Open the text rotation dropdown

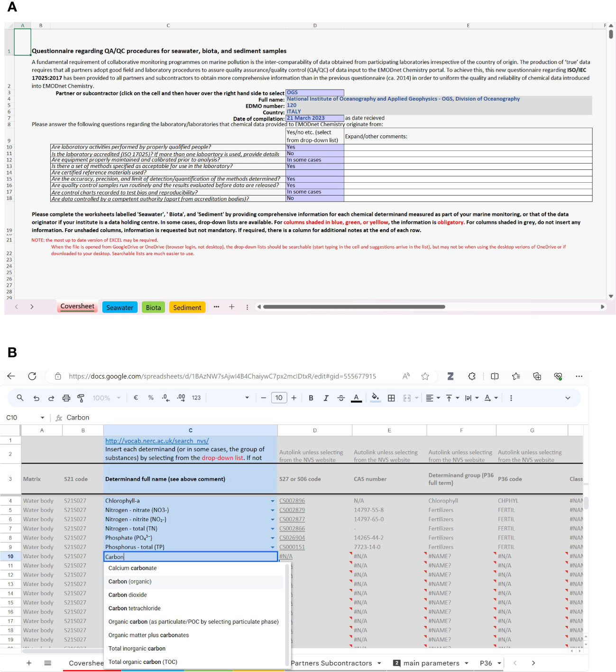point(491,398)
